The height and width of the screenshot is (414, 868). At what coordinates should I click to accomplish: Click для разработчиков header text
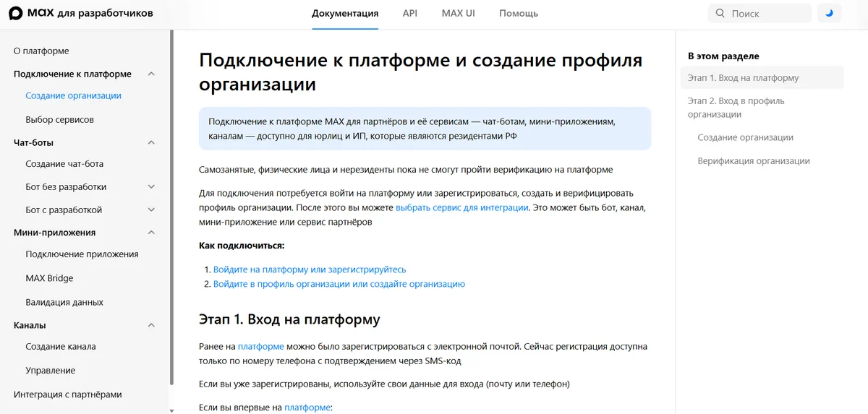click(106, 13)
